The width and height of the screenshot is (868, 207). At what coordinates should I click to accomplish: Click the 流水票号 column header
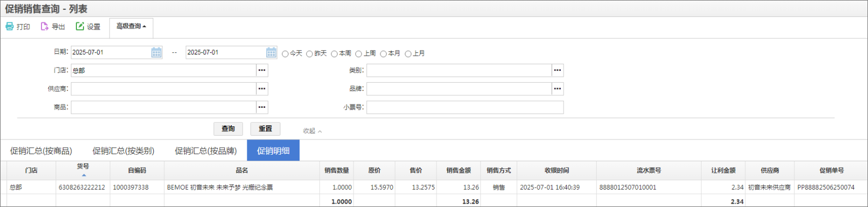coord(649,171)
